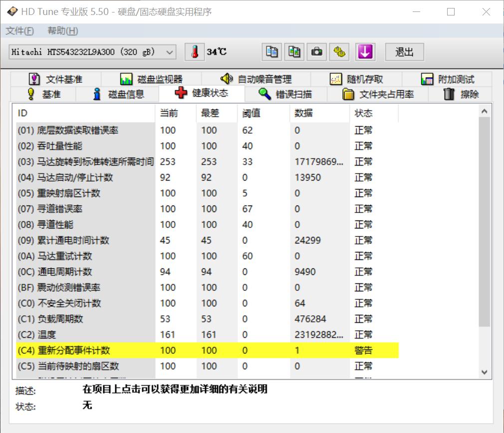504x433 pixels.
Task: Click the HD Tune application title icon
Action: (12, 11)
